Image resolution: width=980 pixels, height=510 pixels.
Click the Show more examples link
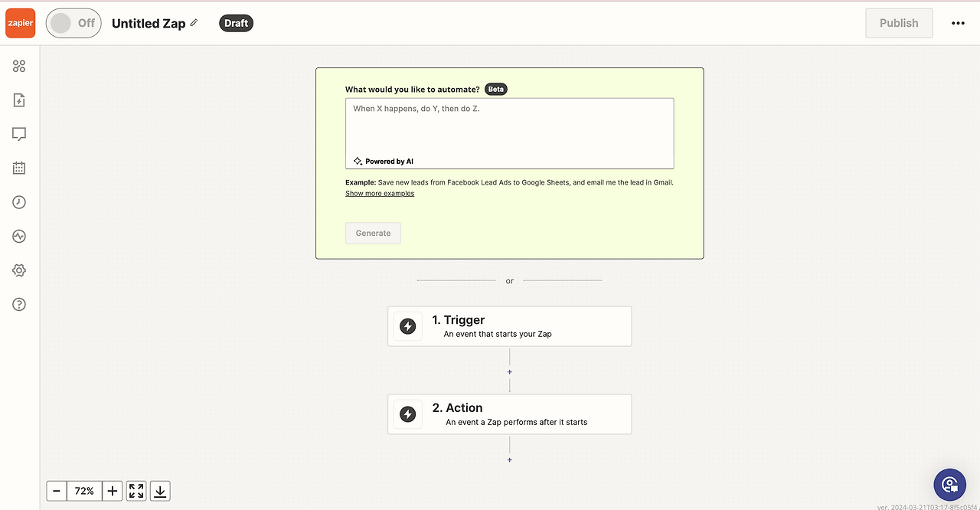click(380, 194)
